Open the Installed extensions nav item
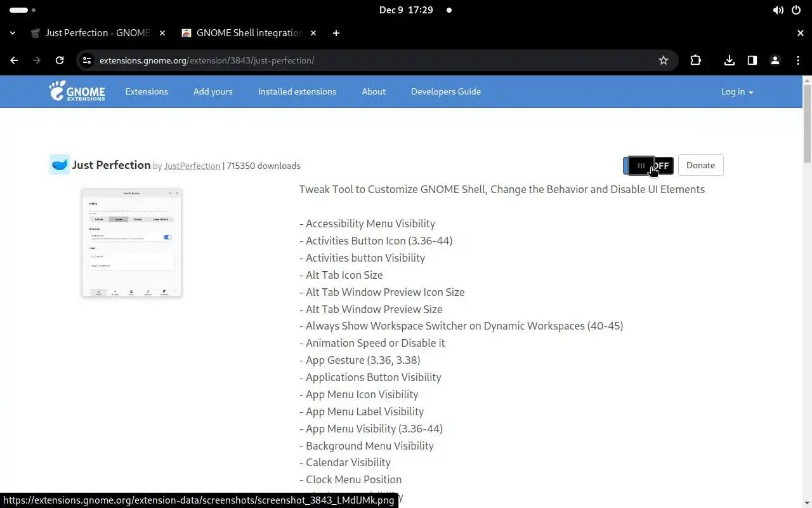The image size is (812, 508). pyautogui.click(x=297, y=91)
